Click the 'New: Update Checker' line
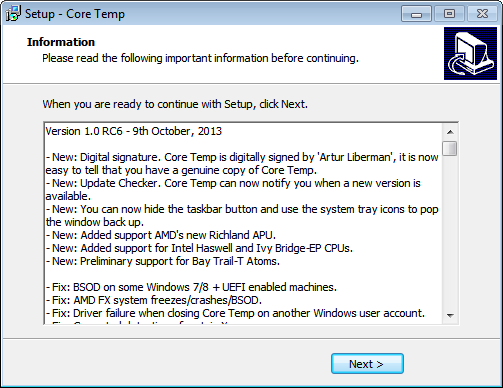Image resolution: width=503 pixels, height=388 pixels. 233,183
